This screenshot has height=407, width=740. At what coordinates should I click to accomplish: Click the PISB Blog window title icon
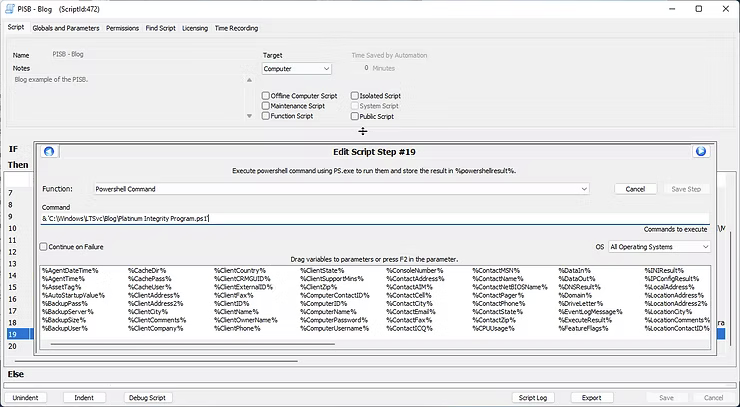9,9
